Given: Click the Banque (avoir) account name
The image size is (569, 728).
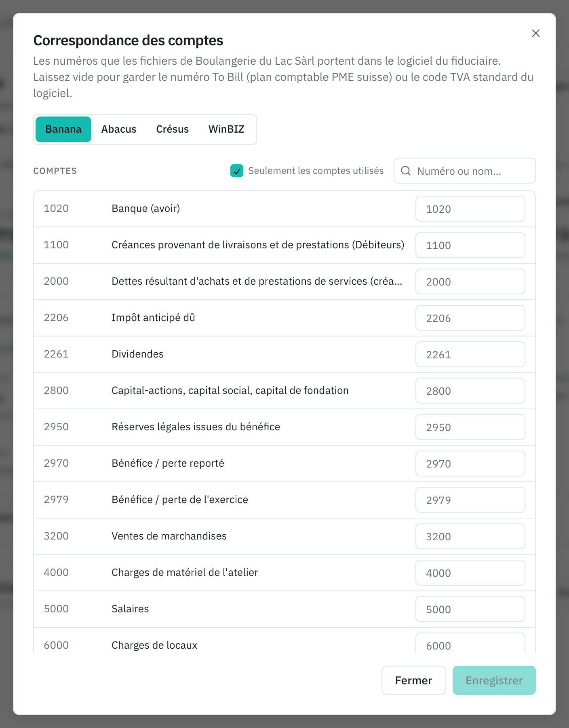Looking at the screenshot, I should click(146, 209).
